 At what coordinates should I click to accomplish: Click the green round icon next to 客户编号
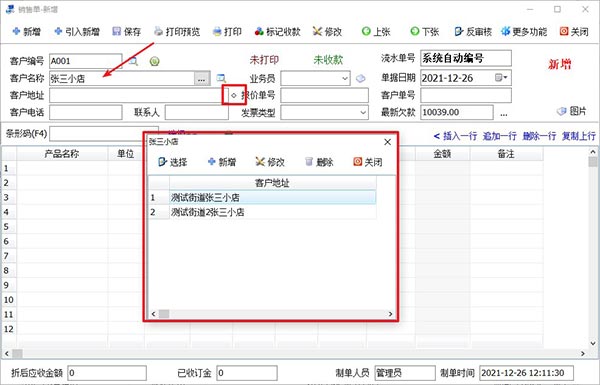(x=155, y=61)
